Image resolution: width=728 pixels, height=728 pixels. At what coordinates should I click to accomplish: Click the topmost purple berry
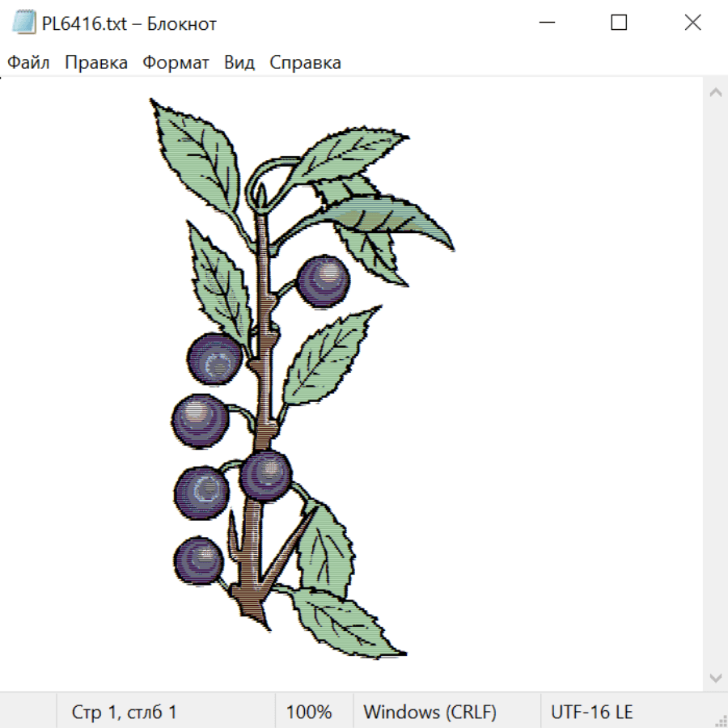pyautogui.click(x=323, y=281)
